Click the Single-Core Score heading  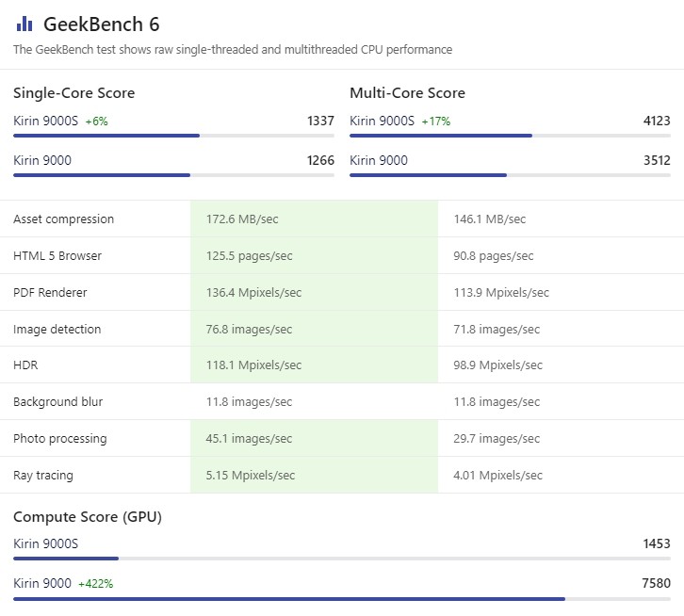pos(73,93)
